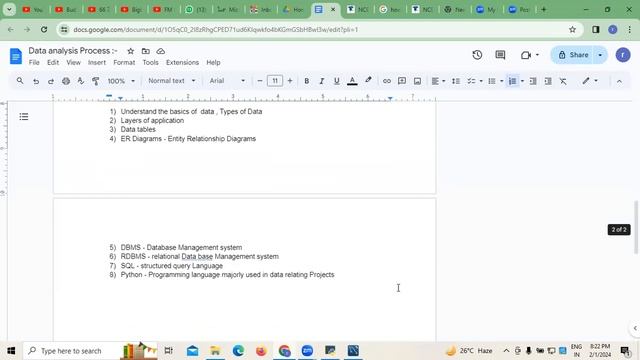Open the Normal text styles dropdown
The height and width of the screenshot is (360, 640).
(x=171, y=81)
